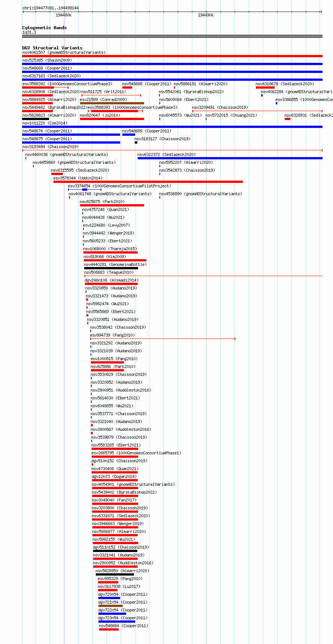Click nsv4460036 gnomAD label
Screen dimensions: 333x644
pyautogui.click(x=67, y=154)
